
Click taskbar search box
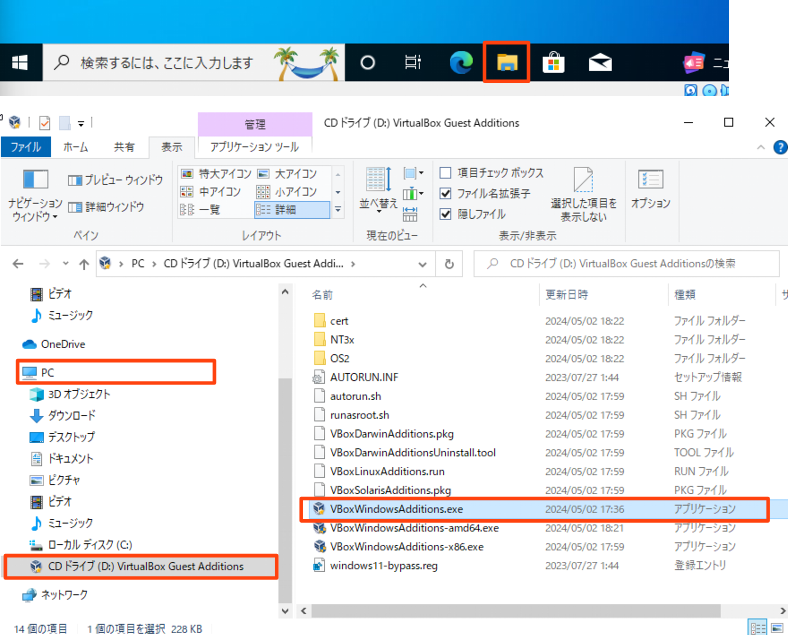(193, 63)
